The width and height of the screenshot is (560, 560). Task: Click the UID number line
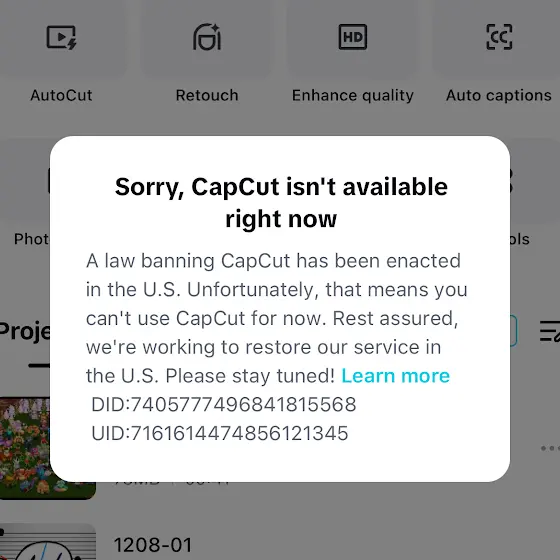pyautogui.click(x=220, y=433)
